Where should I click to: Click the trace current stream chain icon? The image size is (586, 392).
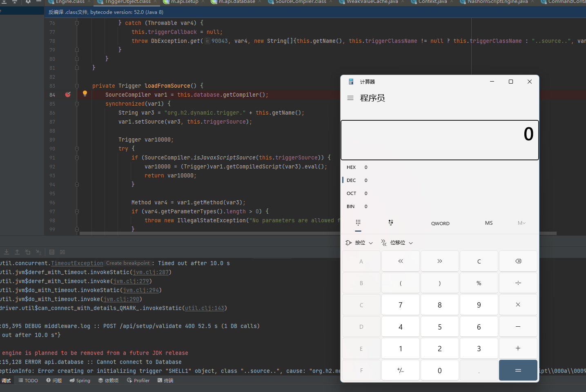tap(62, 252)
